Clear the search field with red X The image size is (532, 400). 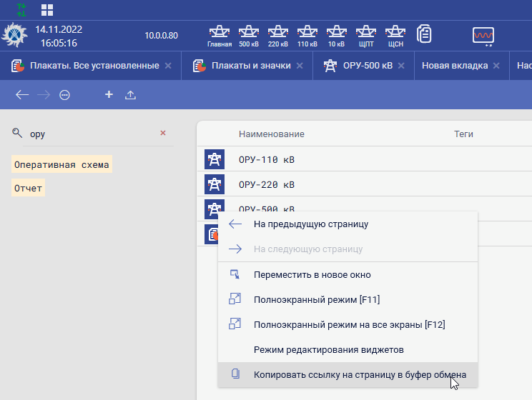click(x=162, y=133)
